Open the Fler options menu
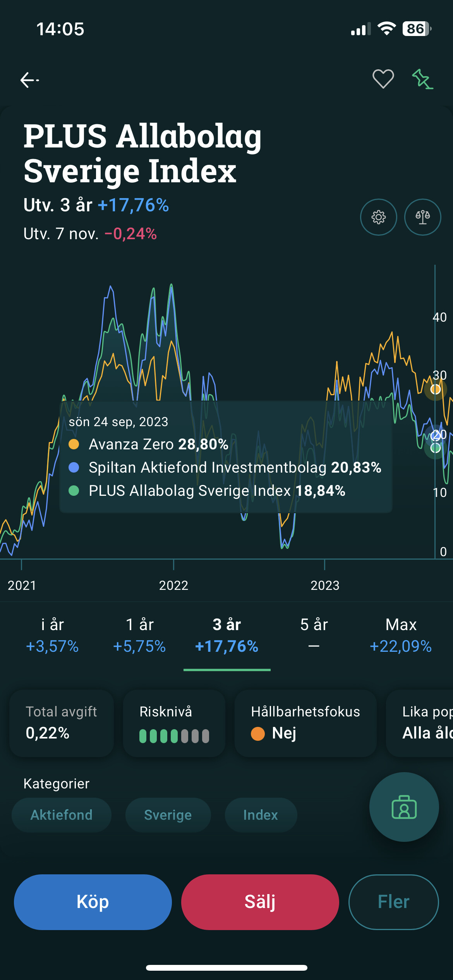This screenshot has width=453, height=980. point(393,902)
